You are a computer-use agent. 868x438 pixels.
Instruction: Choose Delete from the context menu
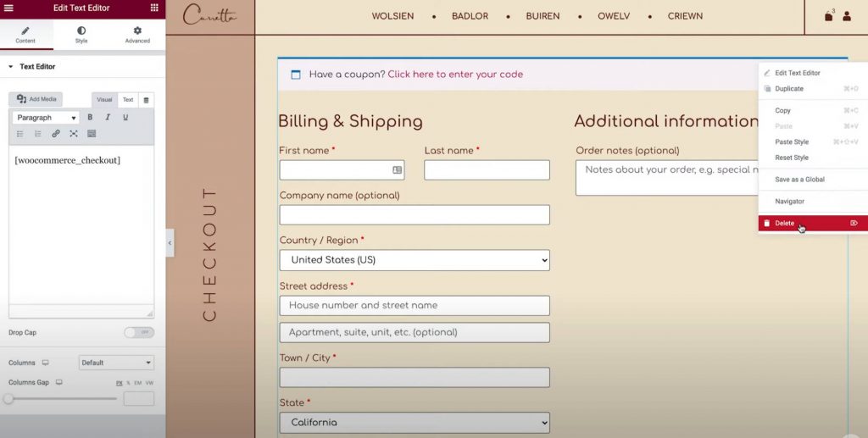coord(785,223)
